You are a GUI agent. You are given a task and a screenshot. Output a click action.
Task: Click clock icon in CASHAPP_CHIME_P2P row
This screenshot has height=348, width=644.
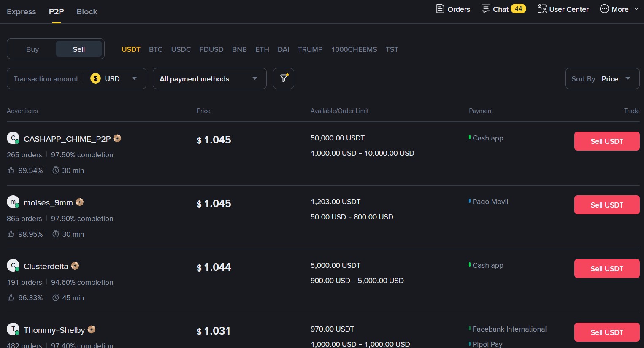(56, 170)
